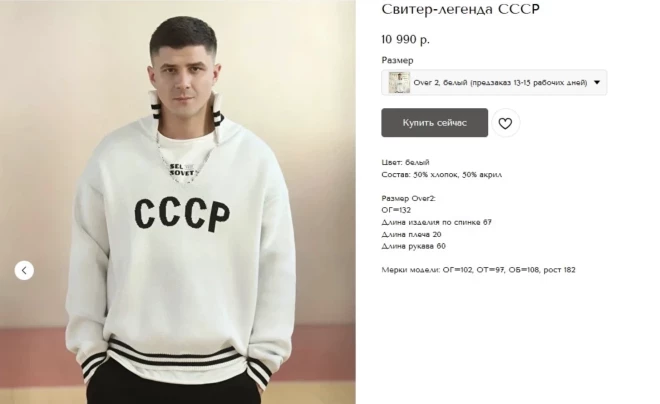Viewport: 660px width, 404px height.
Task: Click the 'Размер Over2:' heading
Action: tap(408, 198)
